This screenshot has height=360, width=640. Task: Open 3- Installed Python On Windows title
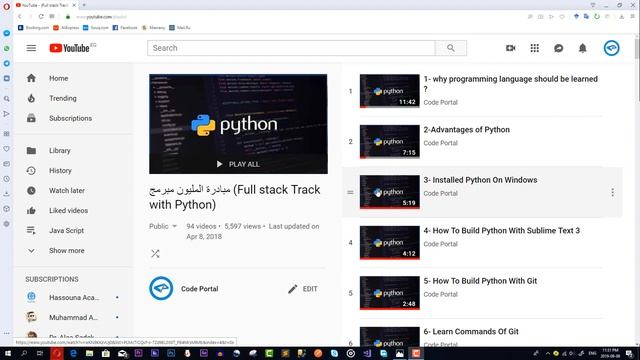pos(480,180)
